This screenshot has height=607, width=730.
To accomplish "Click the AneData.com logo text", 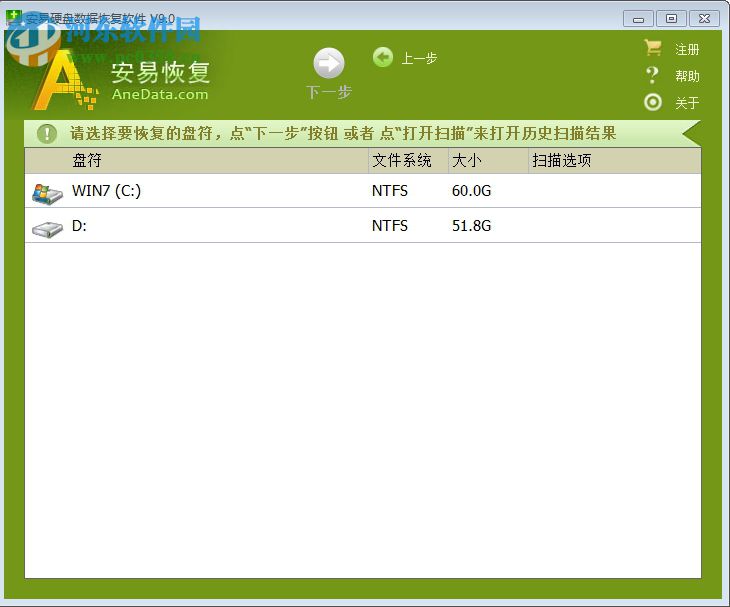I will (160, 94).
